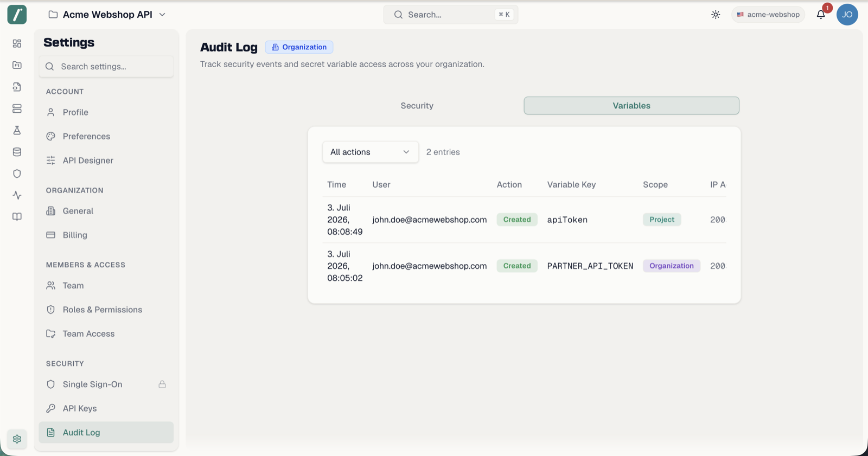Open Roles & Permissions
Image resolution: width=868 pixels, height=456 pixels.
(x=106, y=310)
